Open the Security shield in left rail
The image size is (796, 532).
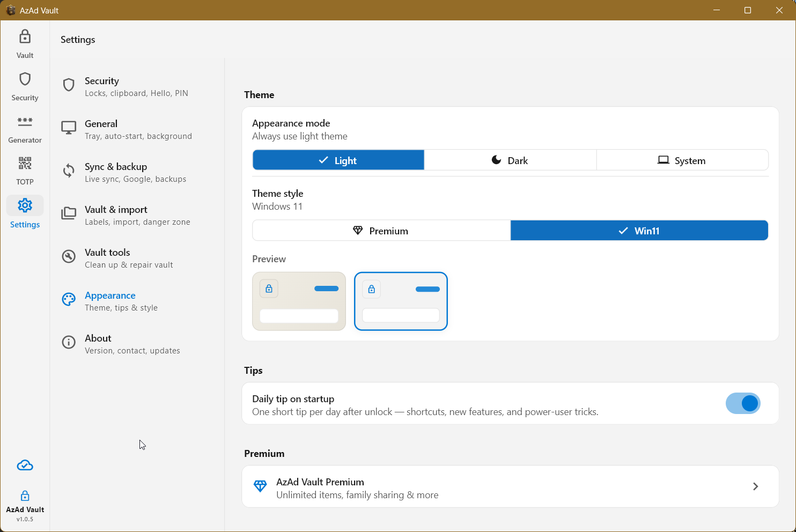(x=25, y=79)
